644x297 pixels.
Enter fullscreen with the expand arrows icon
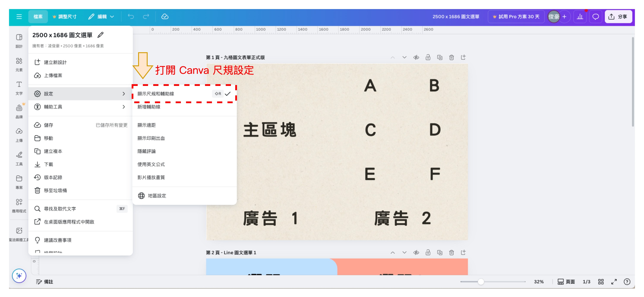(614, 282)
